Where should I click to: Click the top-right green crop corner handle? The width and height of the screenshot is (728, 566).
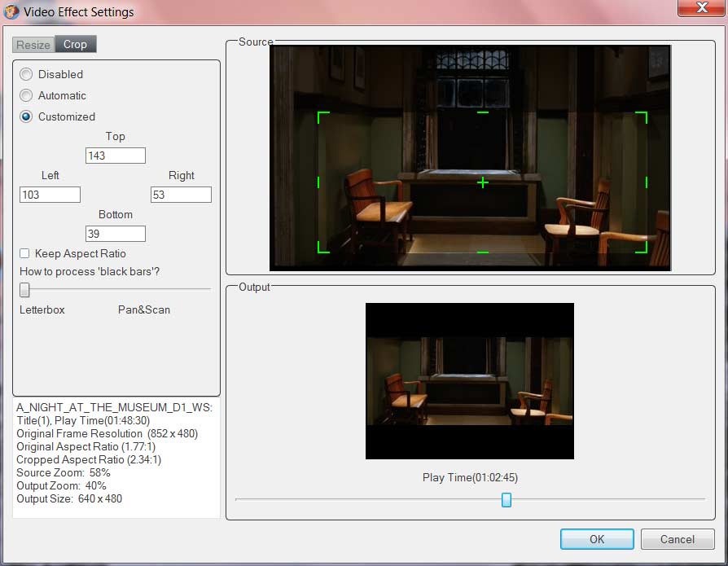(x=641, y=117)
